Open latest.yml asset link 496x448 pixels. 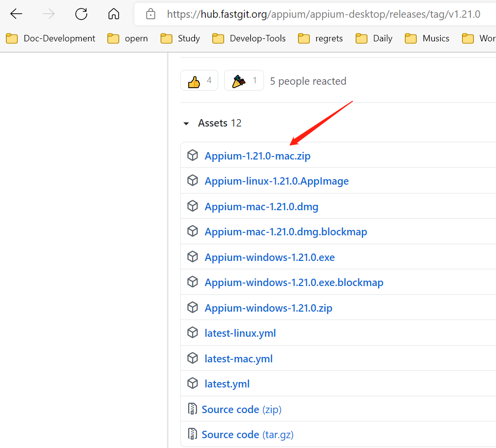227,384
